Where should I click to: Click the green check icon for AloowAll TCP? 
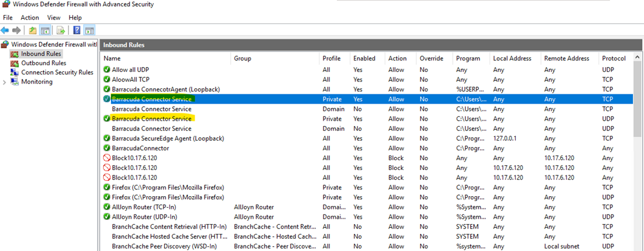(107, 80)
